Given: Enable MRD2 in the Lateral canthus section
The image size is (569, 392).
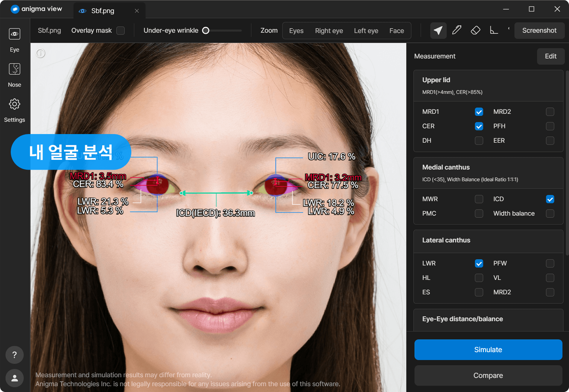Looking at the screenshot, I should 550,292.
